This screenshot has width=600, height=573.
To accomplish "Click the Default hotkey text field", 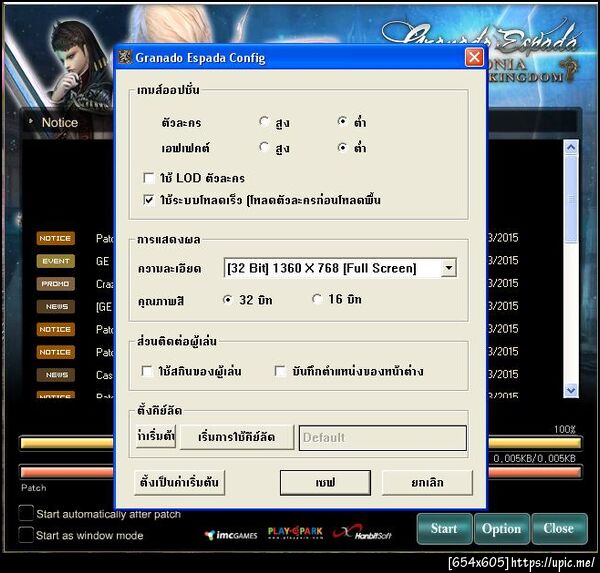I will pos(383,438).
